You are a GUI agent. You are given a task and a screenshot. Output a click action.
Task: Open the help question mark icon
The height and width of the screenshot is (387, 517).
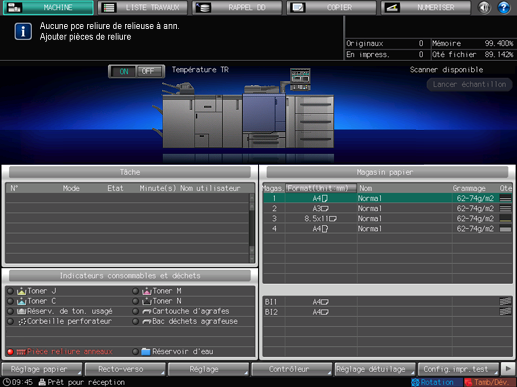pyautogui.click(x=504, y=7)
